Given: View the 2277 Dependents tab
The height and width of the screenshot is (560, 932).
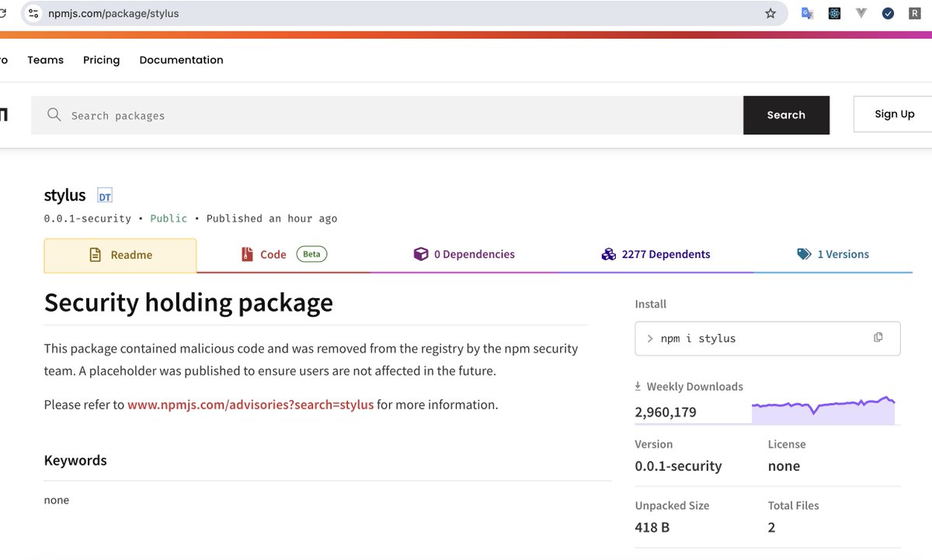Looking at the screenshot, I should [656, 255].
